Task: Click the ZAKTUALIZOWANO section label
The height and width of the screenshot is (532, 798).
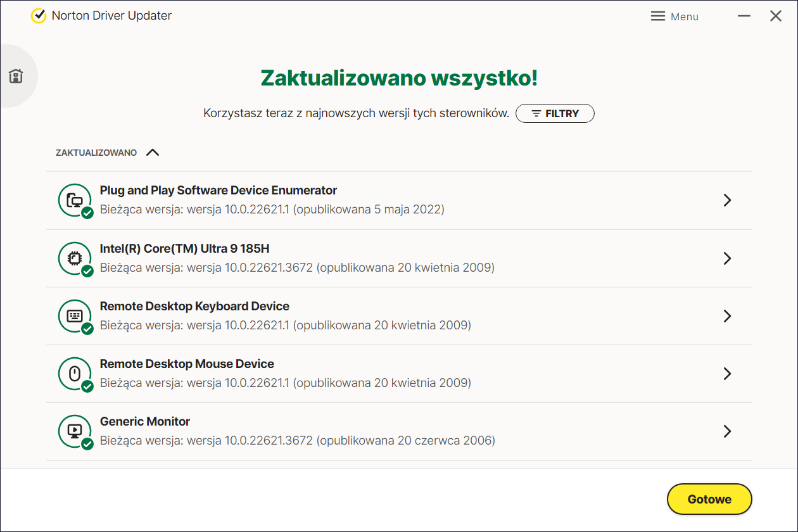Action: click(96, 153)
